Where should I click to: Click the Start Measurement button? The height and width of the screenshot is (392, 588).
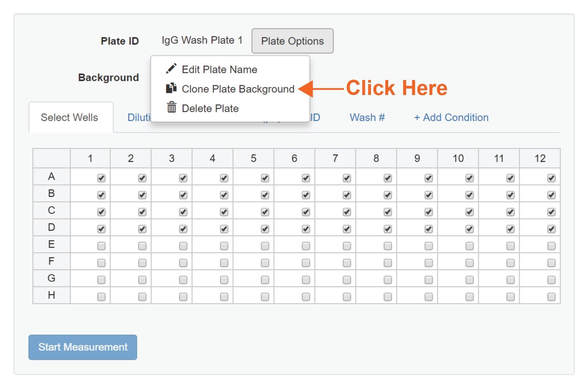82,347
